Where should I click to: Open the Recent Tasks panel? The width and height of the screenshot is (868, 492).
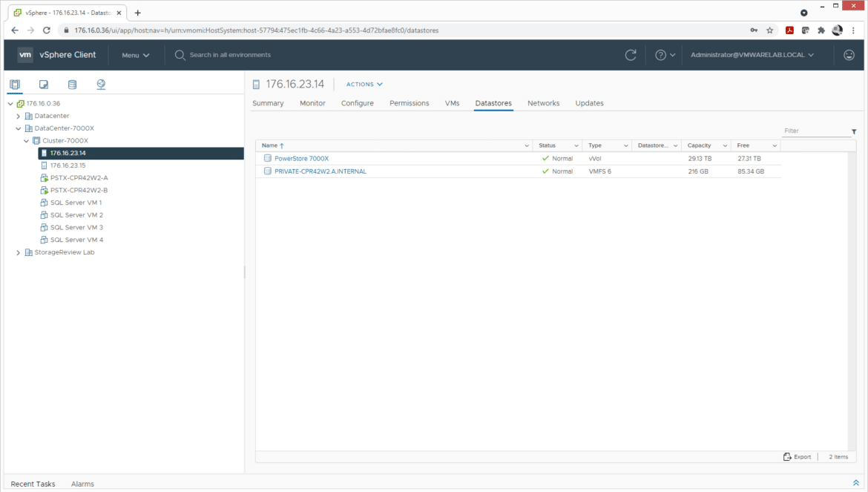tap(33, 484)
